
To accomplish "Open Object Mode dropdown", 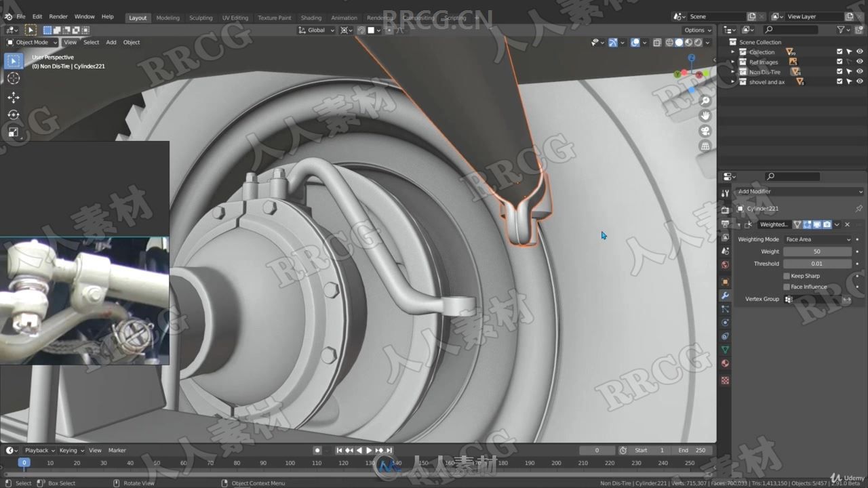I will click(x=33, y=42).
